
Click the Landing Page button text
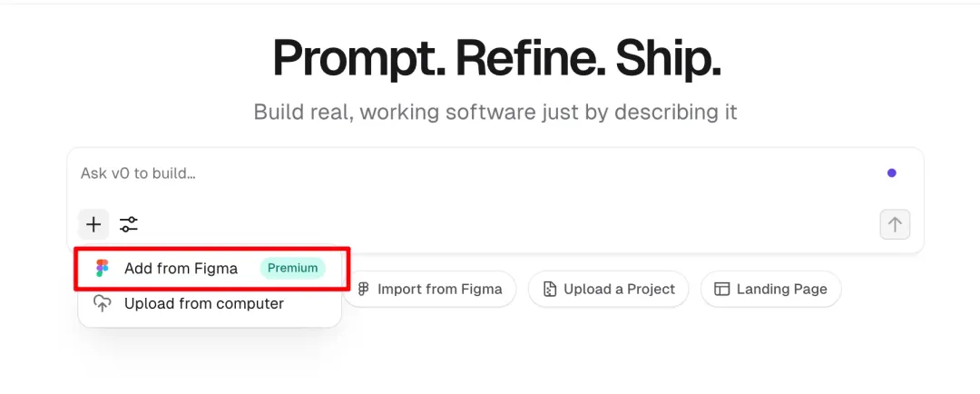tap(781, 289)
